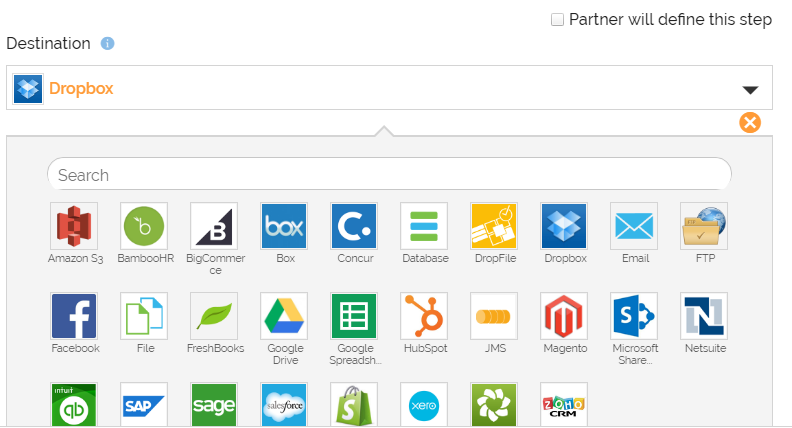Enable 'Partner will define this step' checkbox
The width and height of the screenshot is (792, 428).
tap(558, 20)
